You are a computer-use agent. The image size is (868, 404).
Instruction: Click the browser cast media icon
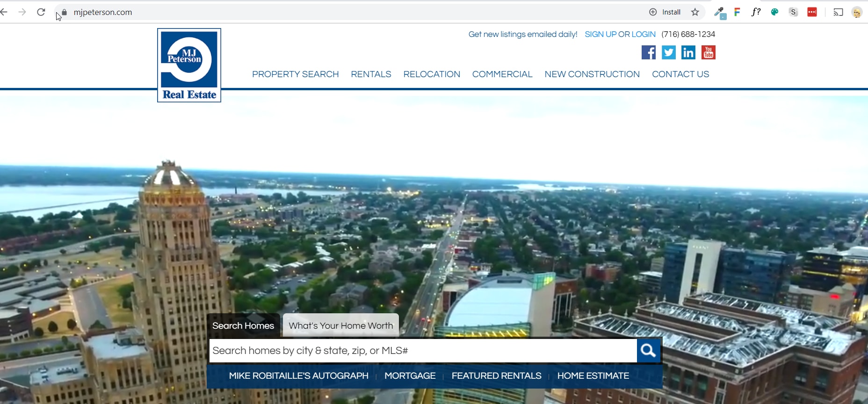[838, 12]
